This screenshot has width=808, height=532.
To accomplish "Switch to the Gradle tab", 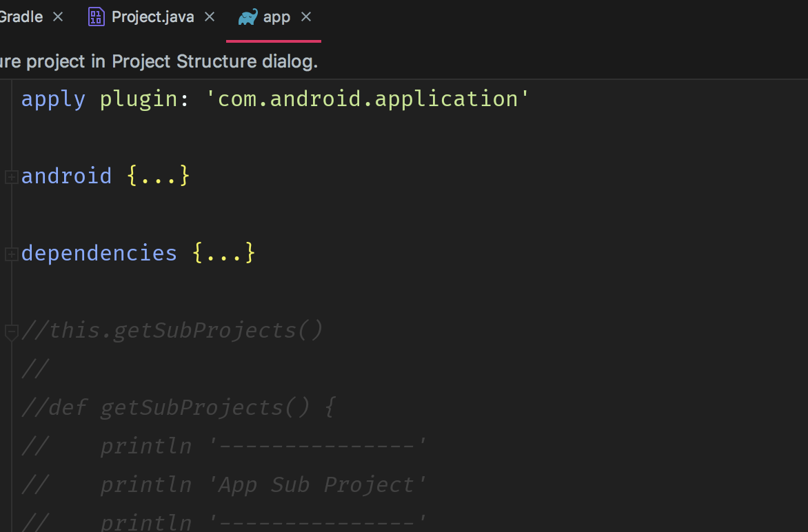I will [21, 17].
